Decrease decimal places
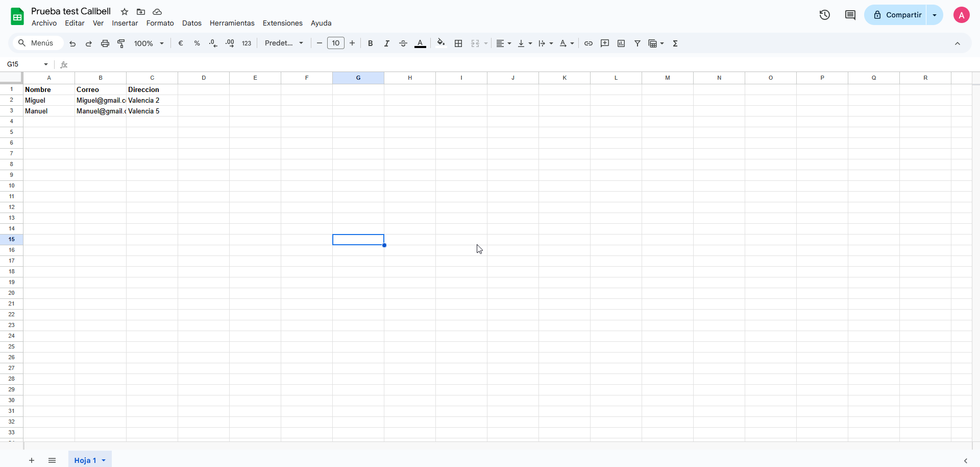The height and width of the screenshot is (467, 980). [x=213, y=43]
